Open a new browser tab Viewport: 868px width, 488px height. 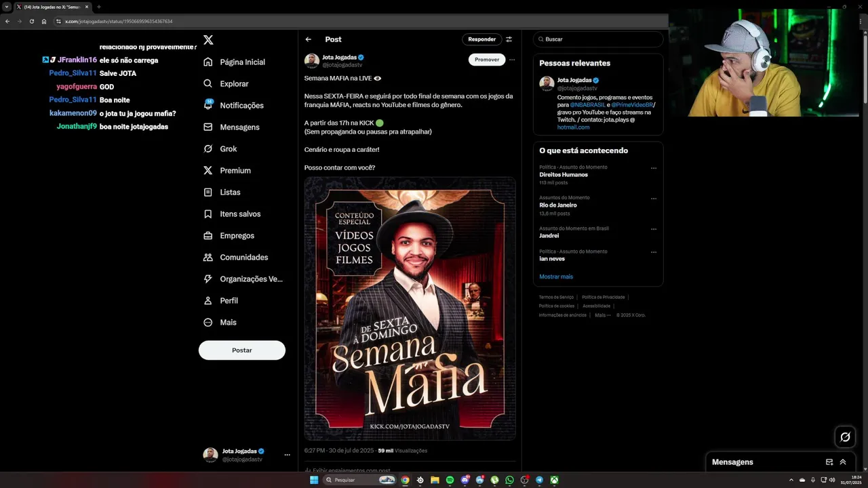[x=98, y=7]
